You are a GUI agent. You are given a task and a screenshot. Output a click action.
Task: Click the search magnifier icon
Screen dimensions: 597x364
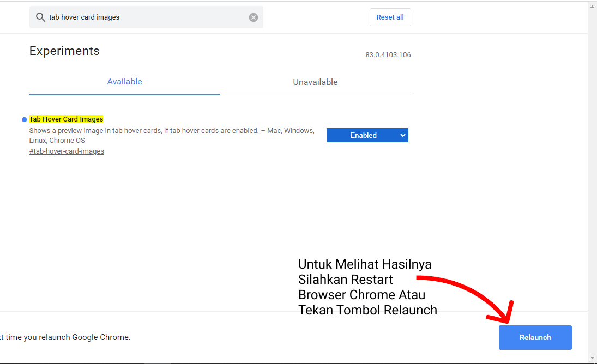[x=40, y=17]
